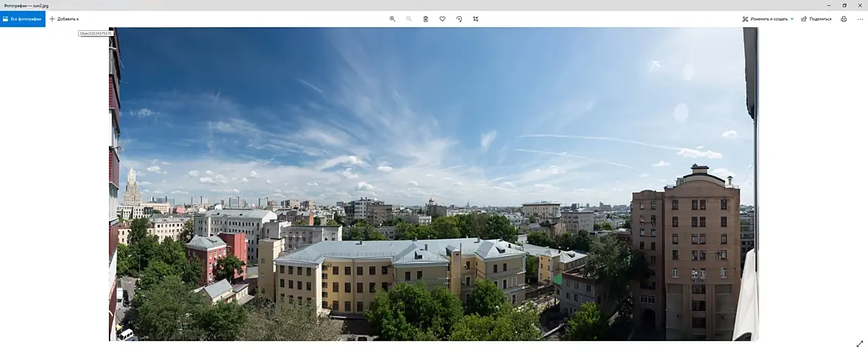Minimize the Photos window
Image resolution: width=868 pixels, height=352 pixels.
pyautogui.click(x=829, y=5)
